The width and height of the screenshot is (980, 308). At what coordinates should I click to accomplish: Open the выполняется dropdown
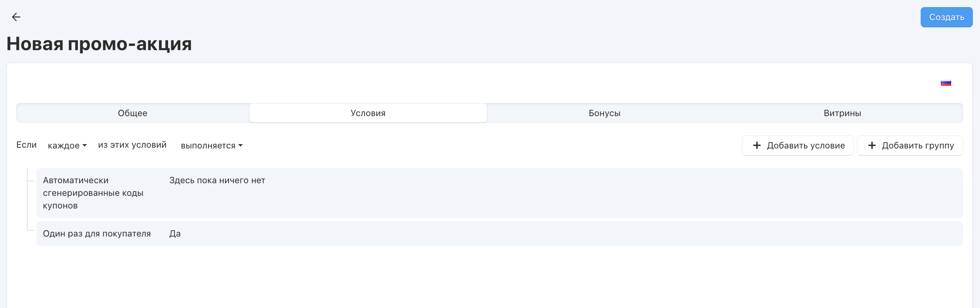212,146
